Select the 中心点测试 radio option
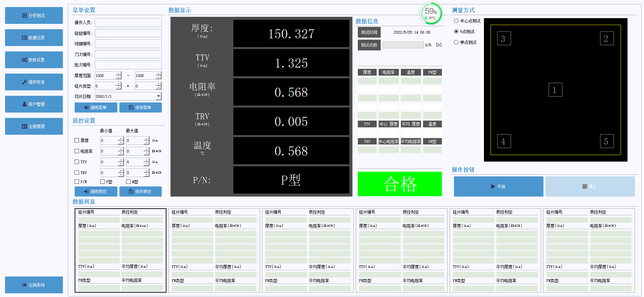 click(x=456, y=21)
